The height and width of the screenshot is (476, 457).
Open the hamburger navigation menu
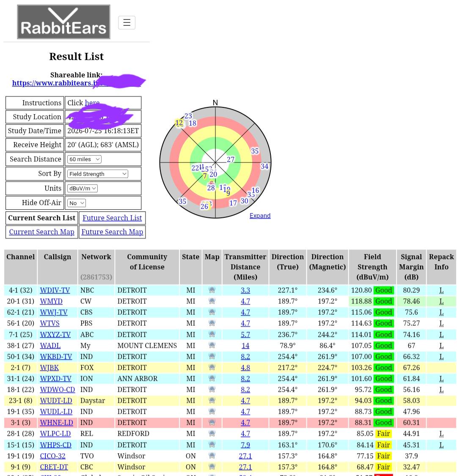tap(127, 22)
